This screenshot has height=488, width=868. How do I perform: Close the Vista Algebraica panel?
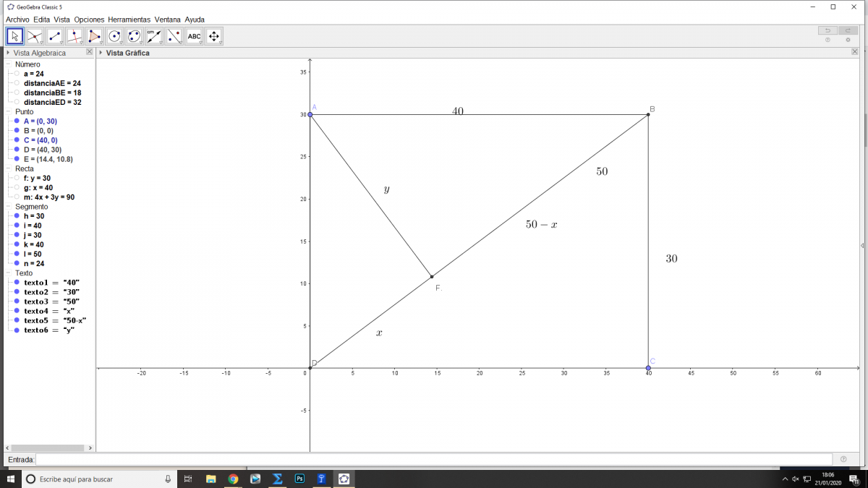point(90,52)
